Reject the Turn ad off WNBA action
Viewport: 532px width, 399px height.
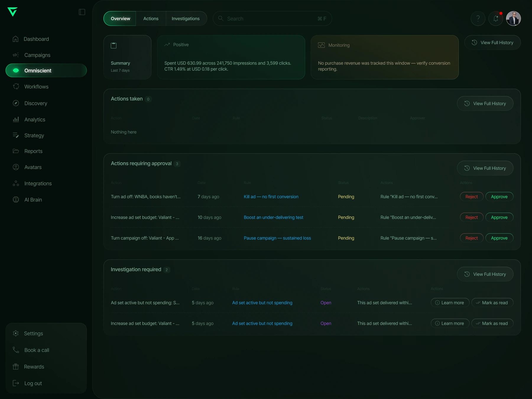pos(471,197)
